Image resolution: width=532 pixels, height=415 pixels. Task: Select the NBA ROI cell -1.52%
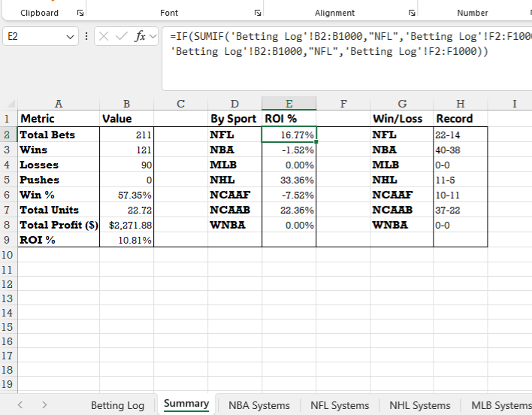[x=289, y=150]
